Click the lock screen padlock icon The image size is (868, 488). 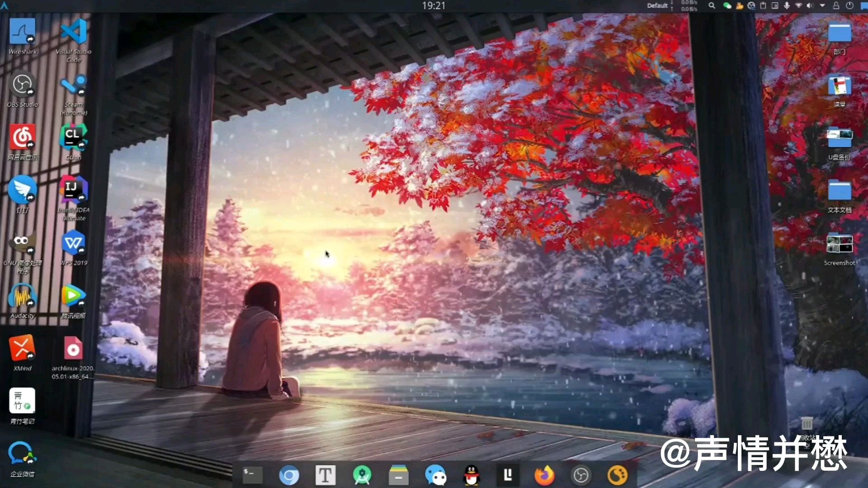836,5
